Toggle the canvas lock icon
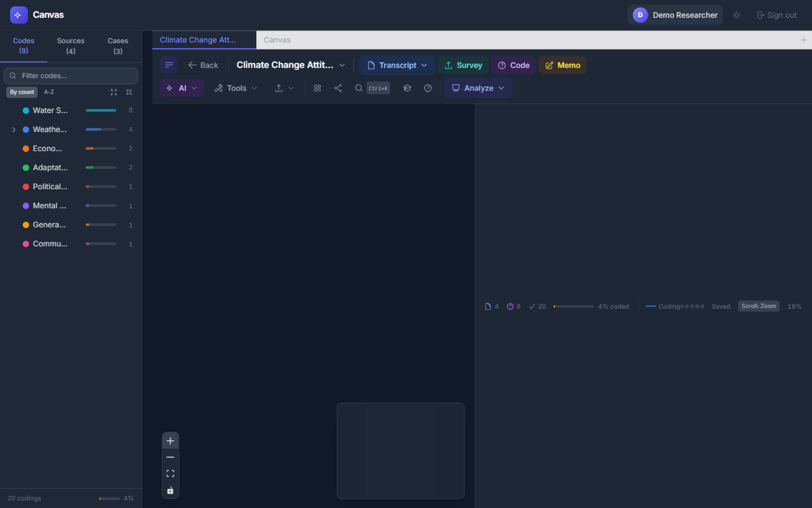Screen dimensions: 812x508 point(170,490)
